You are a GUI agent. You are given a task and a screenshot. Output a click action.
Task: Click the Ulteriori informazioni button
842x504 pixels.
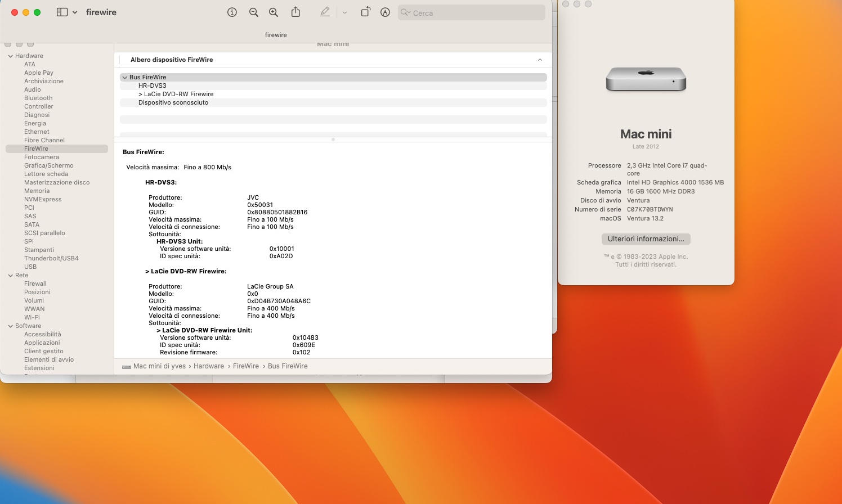click(646, 239)
